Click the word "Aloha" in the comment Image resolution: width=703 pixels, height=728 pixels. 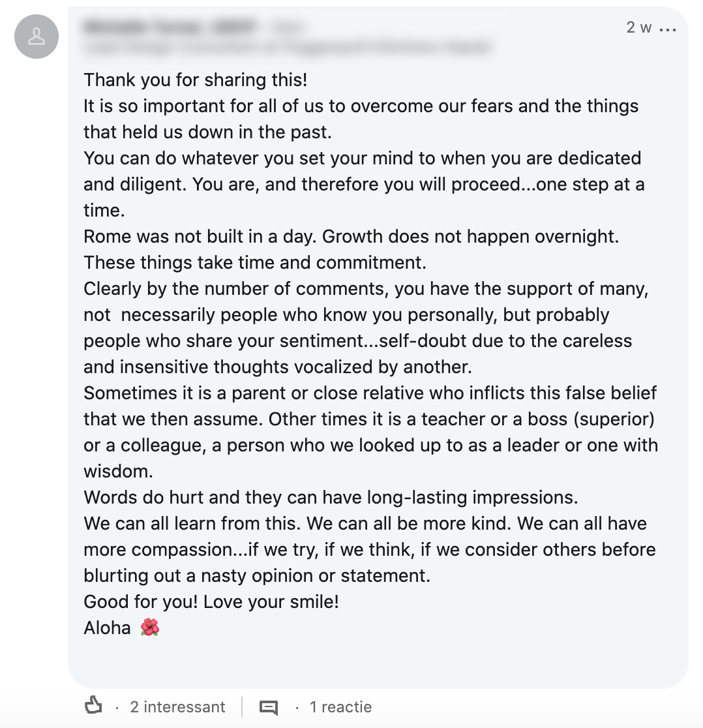pos(107,628)
